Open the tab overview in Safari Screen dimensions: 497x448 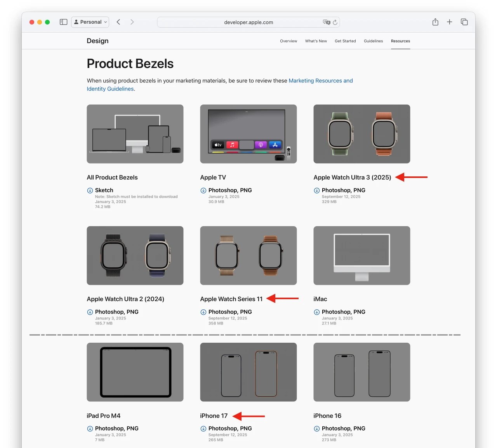(x=464, y=22)
